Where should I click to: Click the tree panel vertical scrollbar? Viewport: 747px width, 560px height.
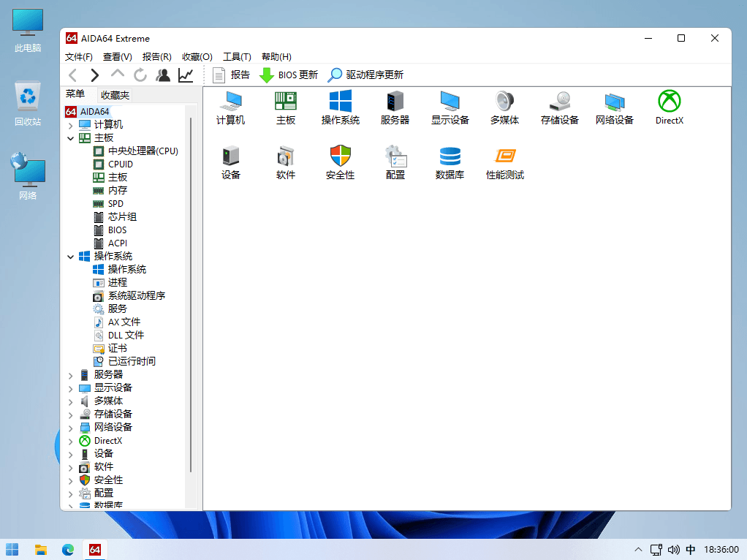191,295
